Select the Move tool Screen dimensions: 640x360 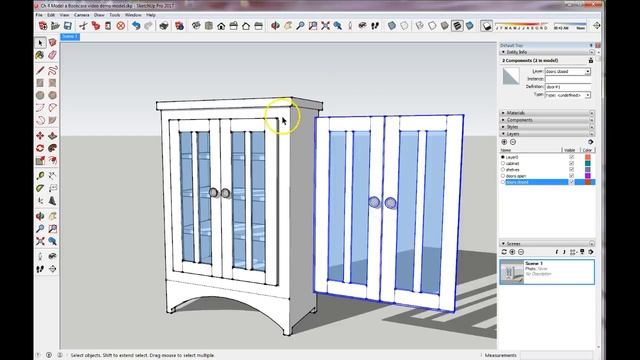pos(40,136)
